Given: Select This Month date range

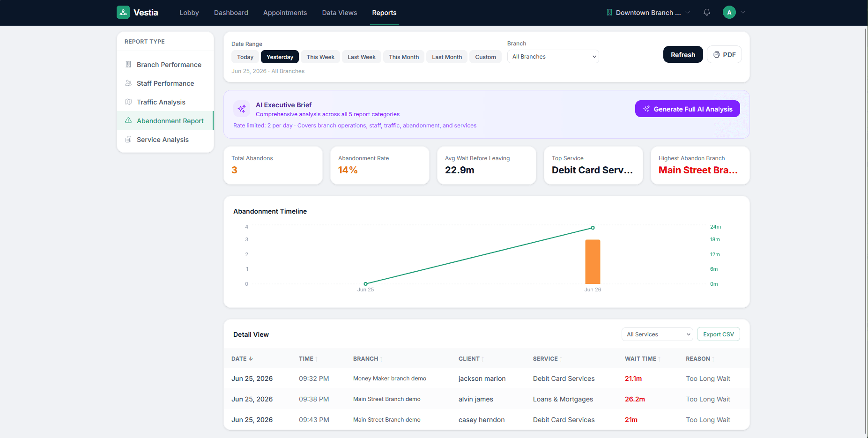Looking at the screenshot, I should point(404,57).
